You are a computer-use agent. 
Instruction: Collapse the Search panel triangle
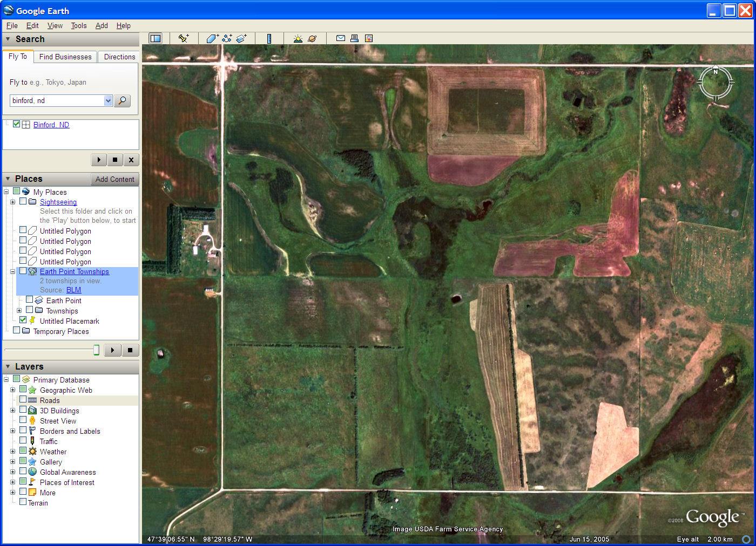click(x=8, y=39)
